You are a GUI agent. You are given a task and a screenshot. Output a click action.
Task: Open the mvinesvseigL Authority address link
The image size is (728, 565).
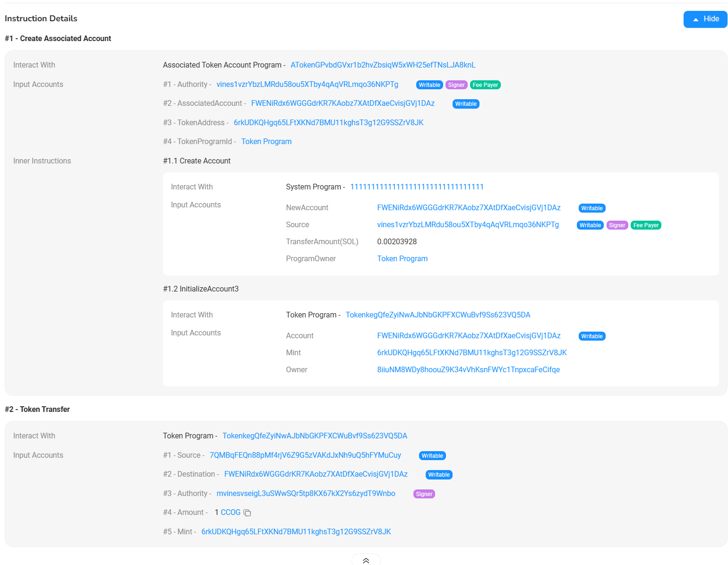[x=306, y=494]
